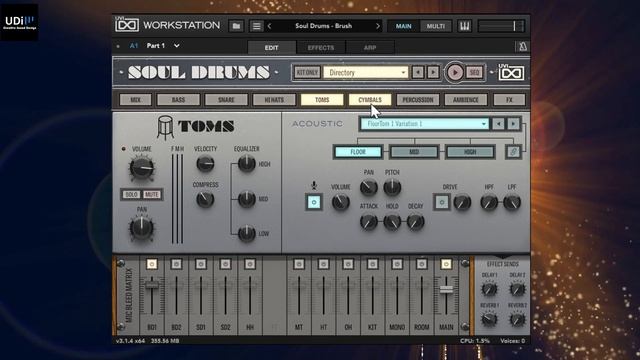The image size is (640, 360).
Task: Click the DECAY knob
Action: (x=415, y=222)
